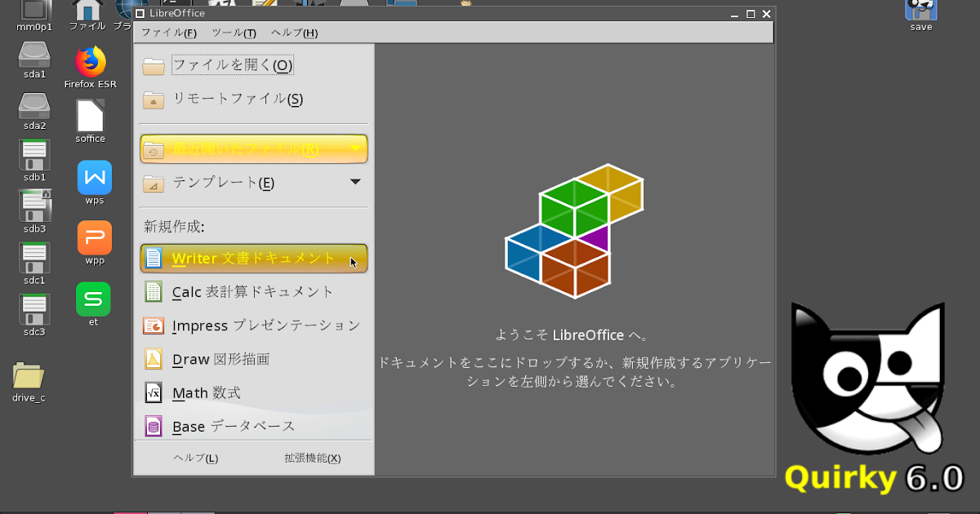Click the Math formula icon
The height and width of the screenshot is (514, 980).
click(153, 392)
